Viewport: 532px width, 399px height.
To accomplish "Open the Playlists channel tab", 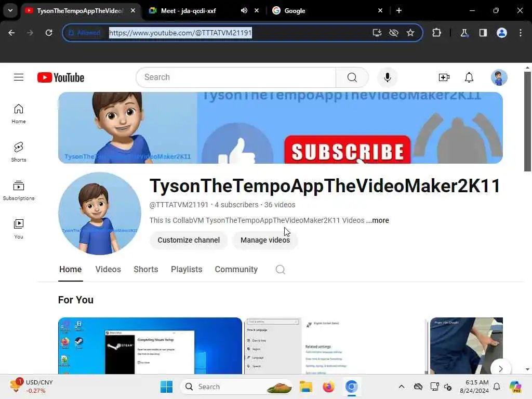I will (x=187, y=270).
